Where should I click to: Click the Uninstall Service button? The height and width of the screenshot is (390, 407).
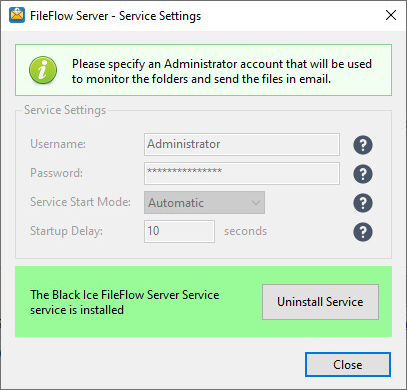point(320,302)
